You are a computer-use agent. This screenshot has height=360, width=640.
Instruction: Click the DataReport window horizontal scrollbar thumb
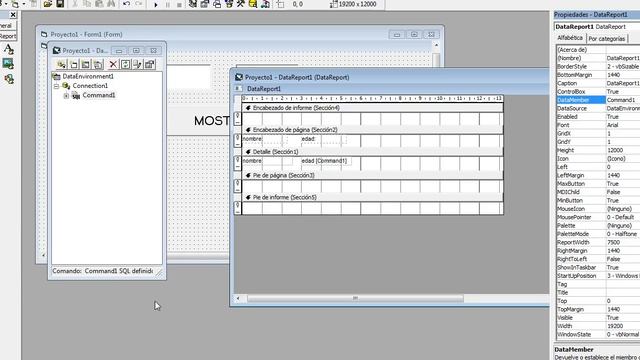[x=355, y=298]
